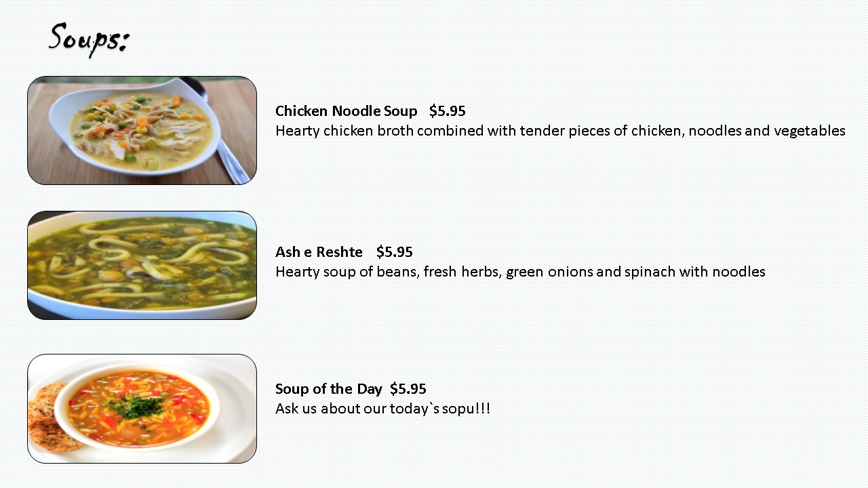The image size is (868, 488).
Task: Select the Ash e Reshte photo
Action: coord(142,265)
